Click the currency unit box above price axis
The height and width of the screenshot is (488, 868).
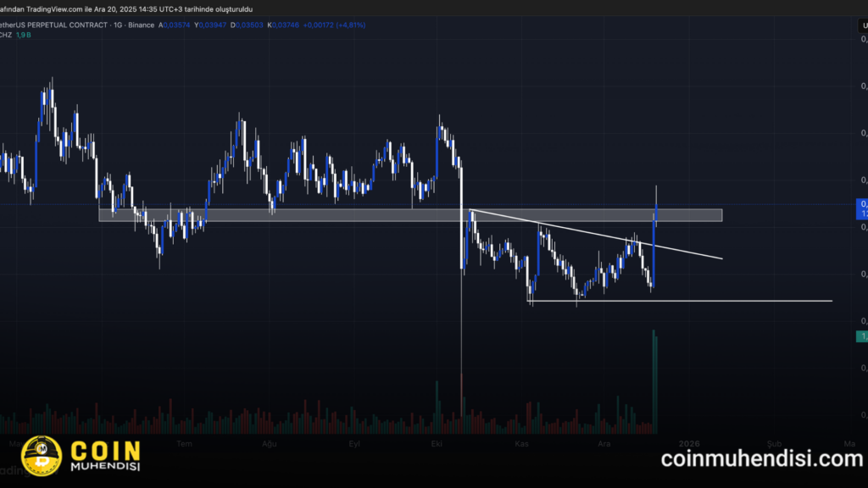pyautogui.click(x=863, y=25)
